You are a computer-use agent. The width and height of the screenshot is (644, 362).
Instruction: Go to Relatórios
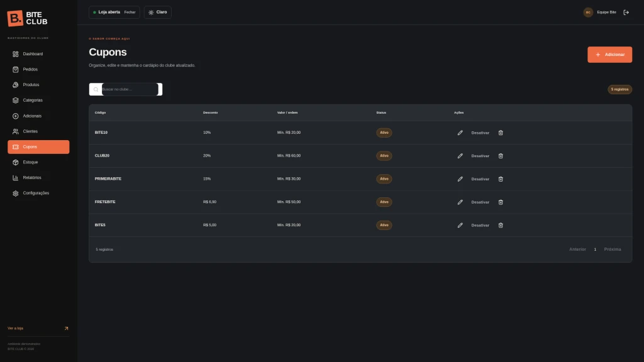tap(38, 178)
